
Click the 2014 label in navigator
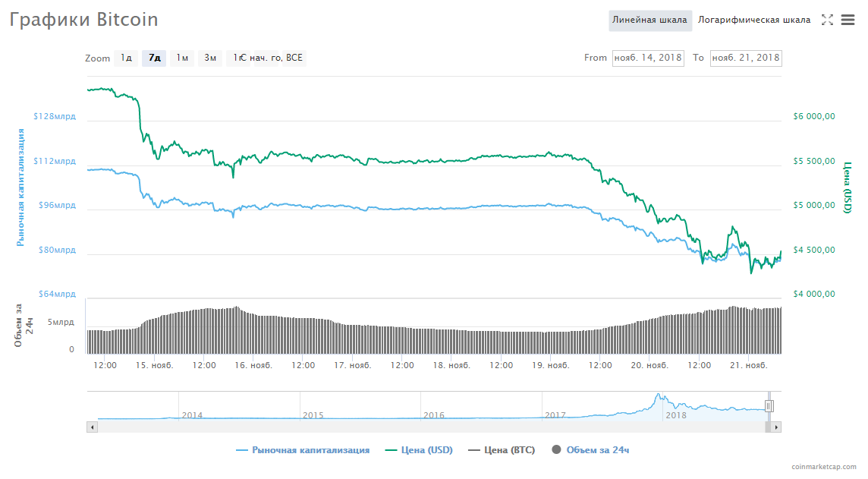192,414
